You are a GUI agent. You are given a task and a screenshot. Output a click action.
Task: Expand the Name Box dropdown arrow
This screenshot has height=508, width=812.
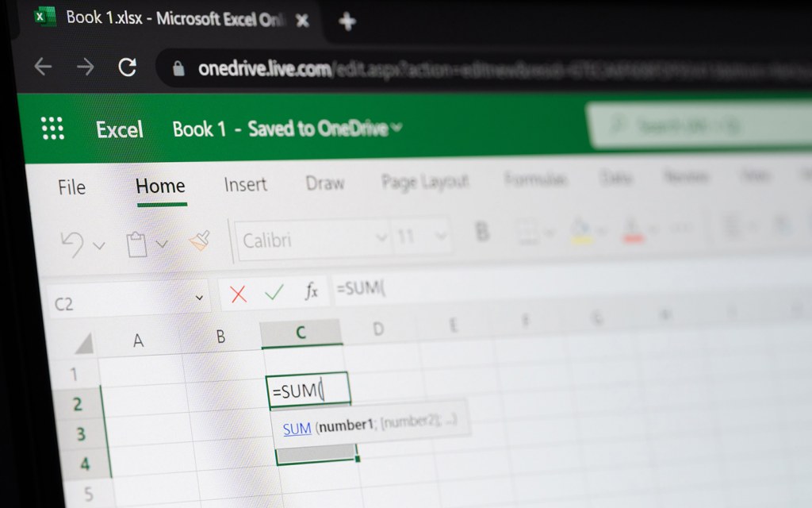coord(199,298)
